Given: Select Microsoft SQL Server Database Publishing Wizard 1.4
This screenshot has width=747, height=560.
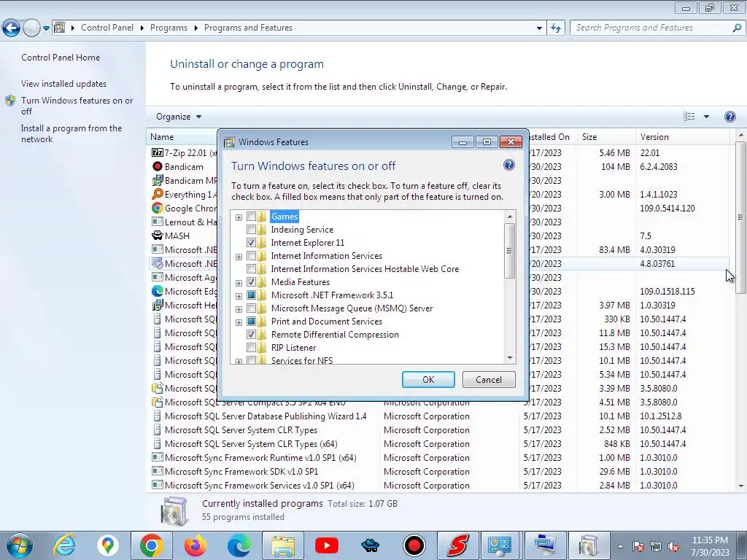Looking at the screenshot, I should coord(266,416).
